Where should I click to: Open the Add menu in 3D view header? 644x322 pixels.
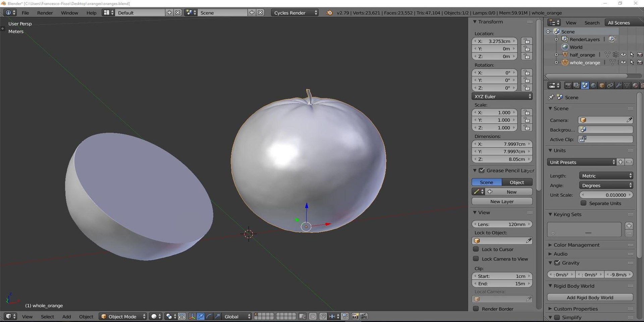[66, 316]
